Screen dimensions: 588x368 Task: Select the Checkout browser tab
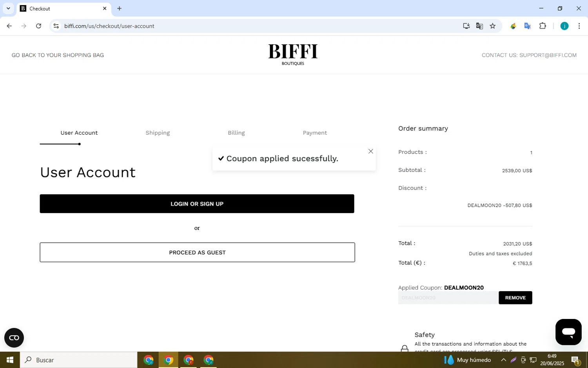(64, 9)
